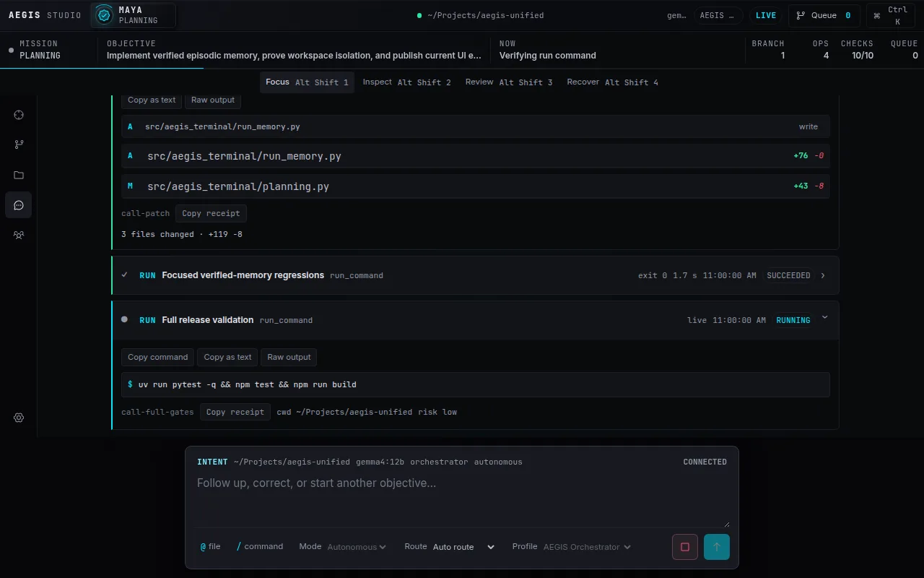Select the chat conversation sidebar icon
The width and height of the screenshot is (924, 578).
(x=19, y=205)
